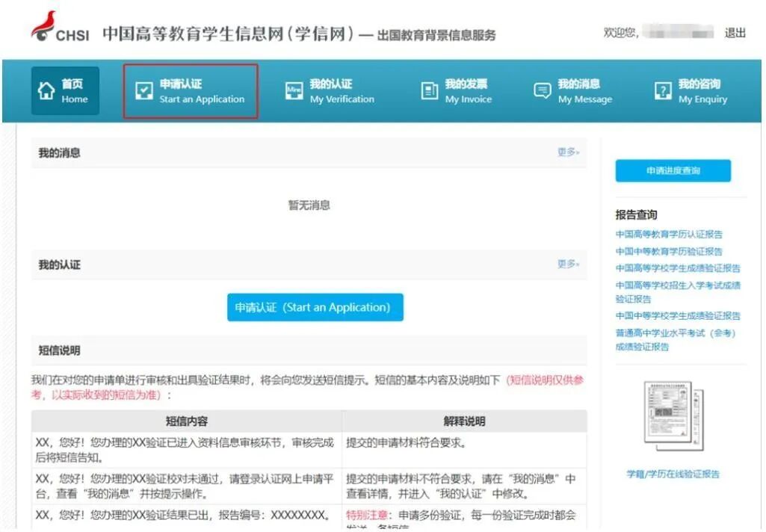Click the red 特别注意 text
Image resolution: width=766 pixels, height=532 pixels.
(366, 515)
